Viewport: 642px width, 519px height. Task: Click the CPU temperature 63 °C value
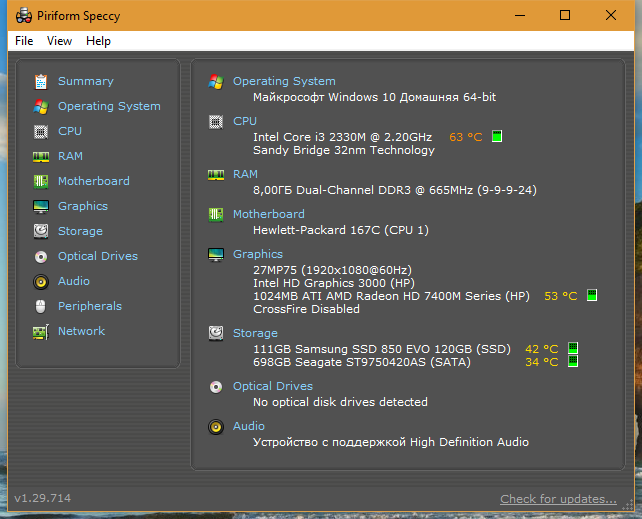click(x=466, y=137)
